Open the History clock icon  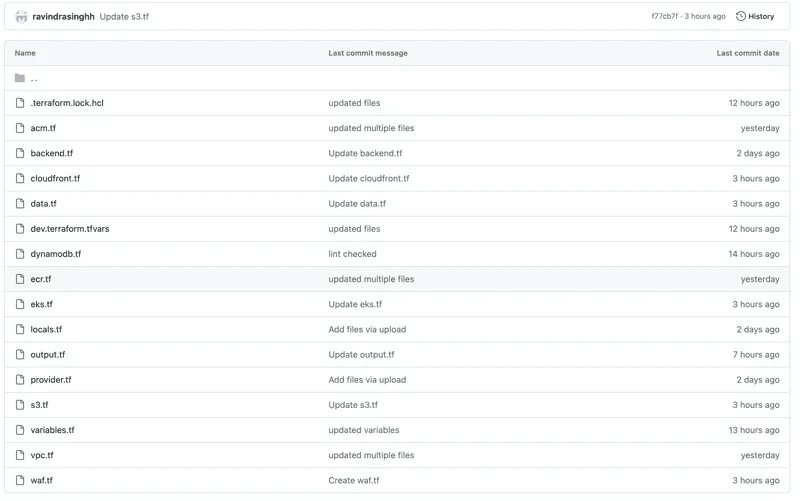pyautogui.click(x=741, y=16)
